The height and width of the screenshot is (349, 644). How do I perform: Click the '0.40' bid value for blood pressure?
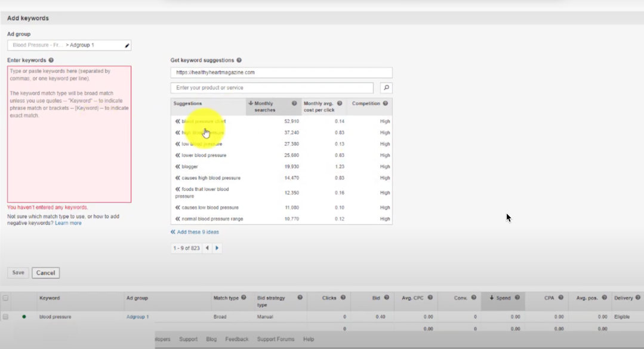click(x=380, y=317)
